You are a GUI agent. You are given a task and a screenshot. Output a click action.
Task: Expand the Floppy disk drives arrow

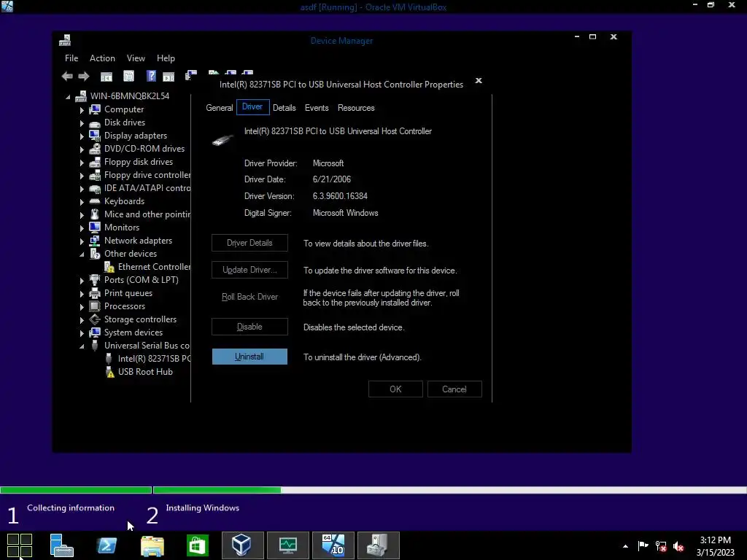82,163
